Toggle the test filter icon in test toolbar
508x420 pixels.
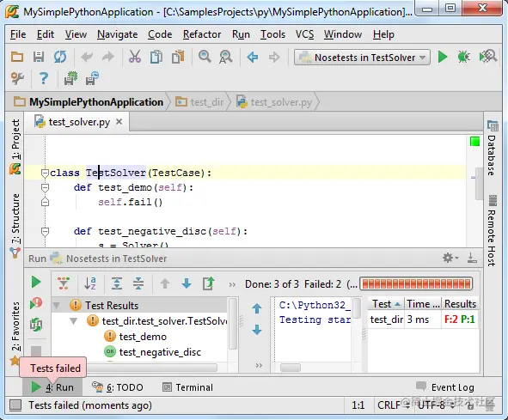(x=64, y=283)
